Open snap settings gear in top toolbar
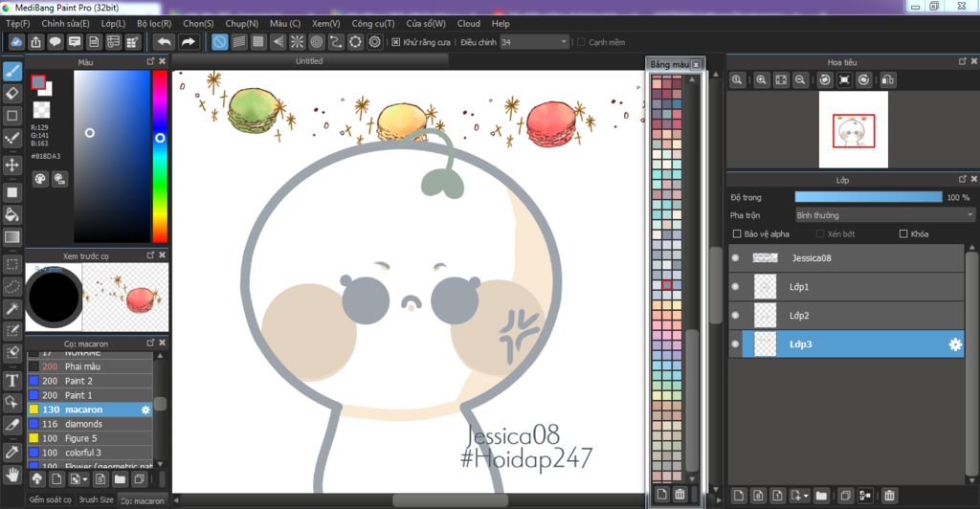980x509 pixels. (374, 42)
